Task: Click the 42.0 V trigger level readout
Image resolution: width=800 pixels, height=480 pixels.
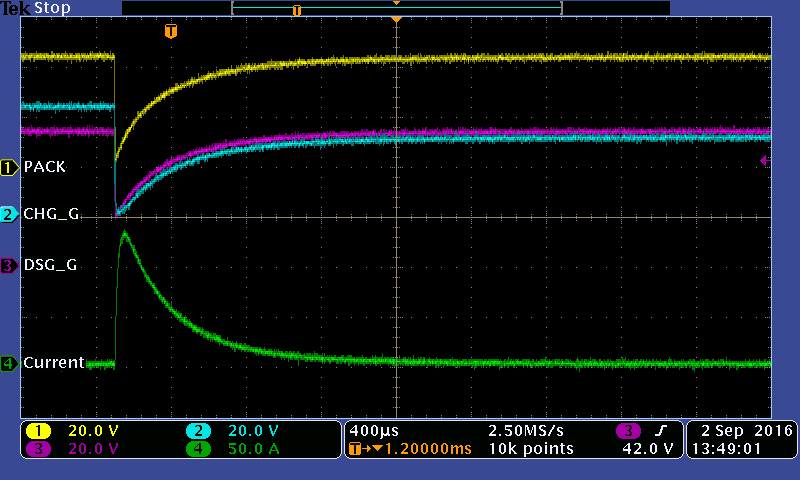Action: click(x=648, y=449)
